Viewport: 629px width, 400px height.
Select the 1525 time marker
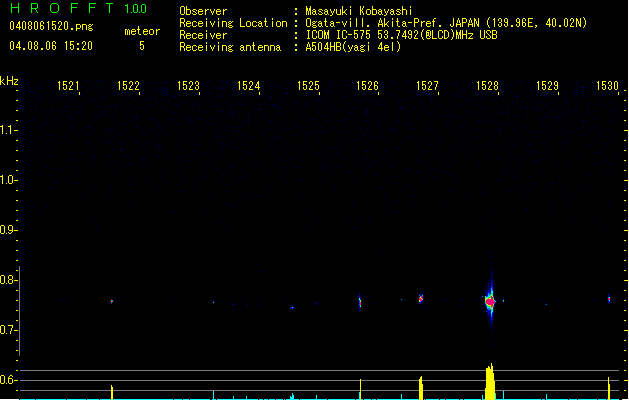tap(309, 87)
